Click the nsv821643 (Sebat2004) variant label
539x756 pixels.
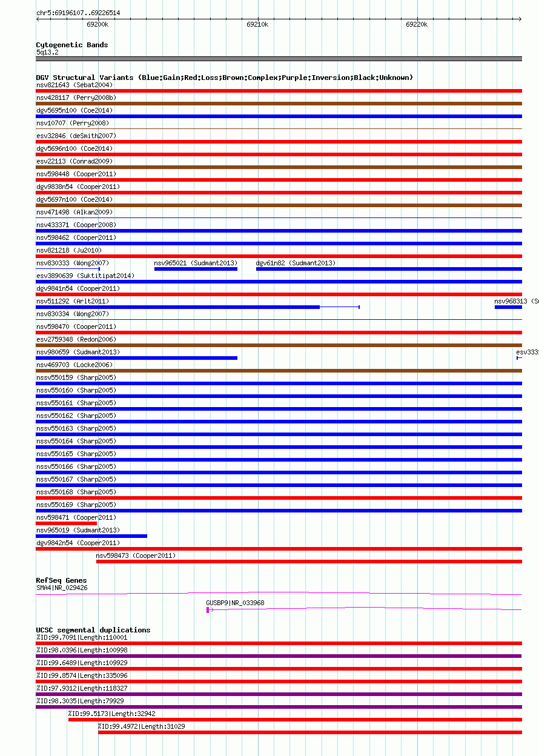(74, 85)
